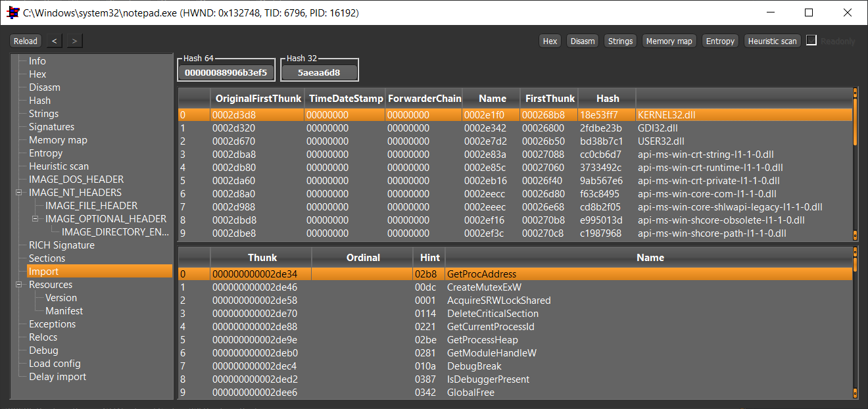This screenshot has height=409, width=868.
Task: Collapse the Resources tree node
Action: [19, 285]
